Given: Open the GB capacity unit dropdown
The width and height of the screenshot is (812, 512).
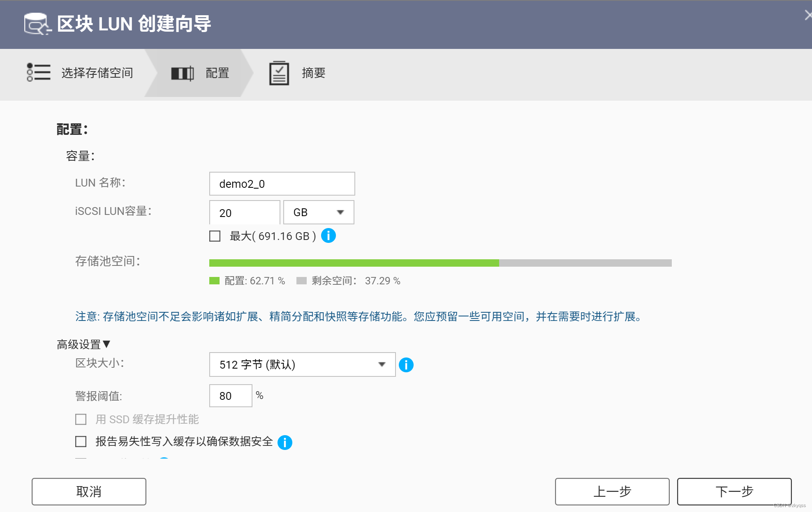Looking at the screenshot, I should coord(319,212).
